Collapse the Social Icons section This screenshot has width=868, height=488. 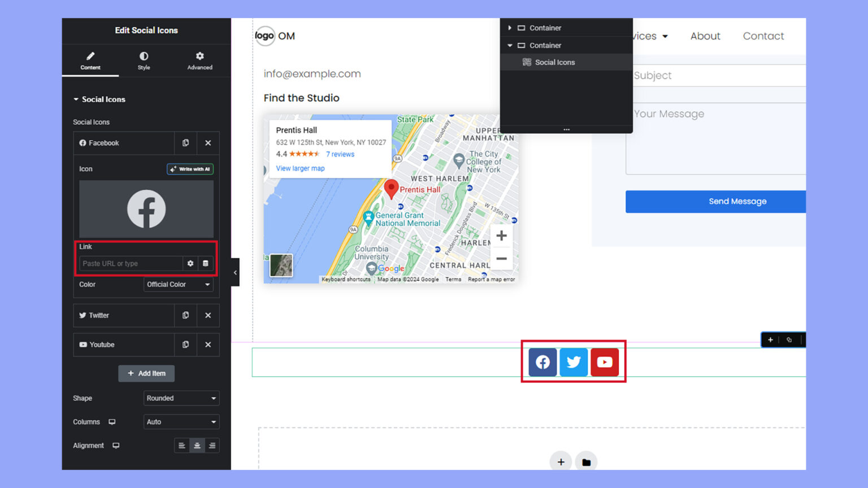(76, 99)
